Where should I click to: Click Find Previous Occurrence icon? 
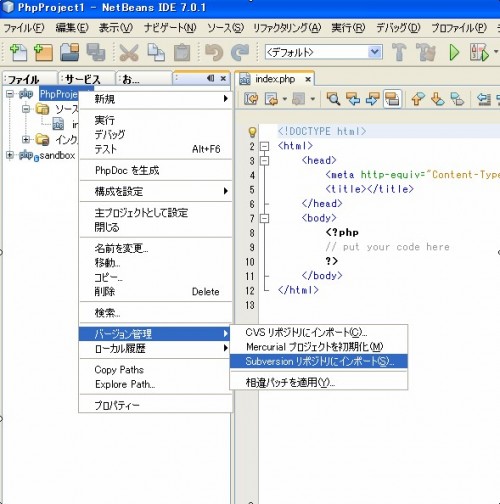pyautogui.click(x=353, y=99)
